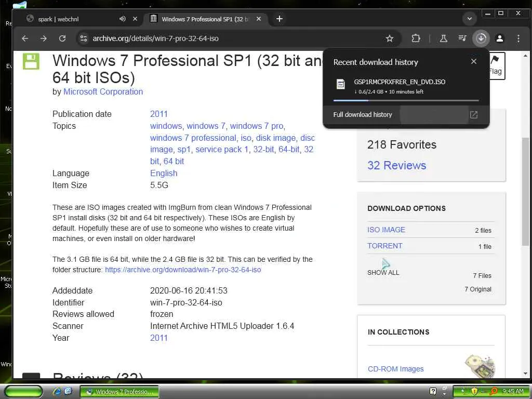
Task: Click the ISO download progress bar
Action: 406,100
